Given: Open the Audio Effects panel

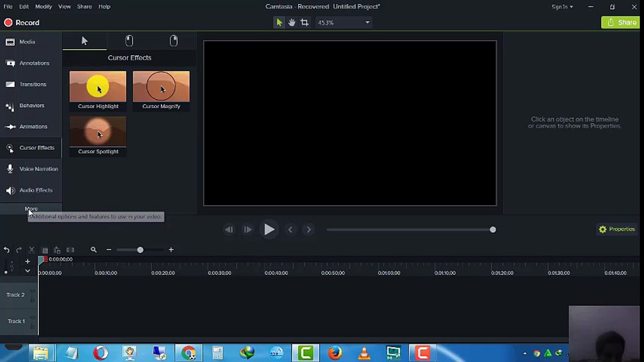Looking at the screenshot, I should (x=31, y=190).
